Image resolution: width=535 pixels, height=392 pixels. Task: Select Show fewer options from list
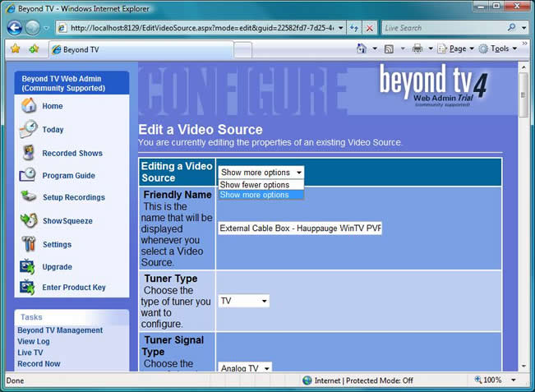[261, 185]
